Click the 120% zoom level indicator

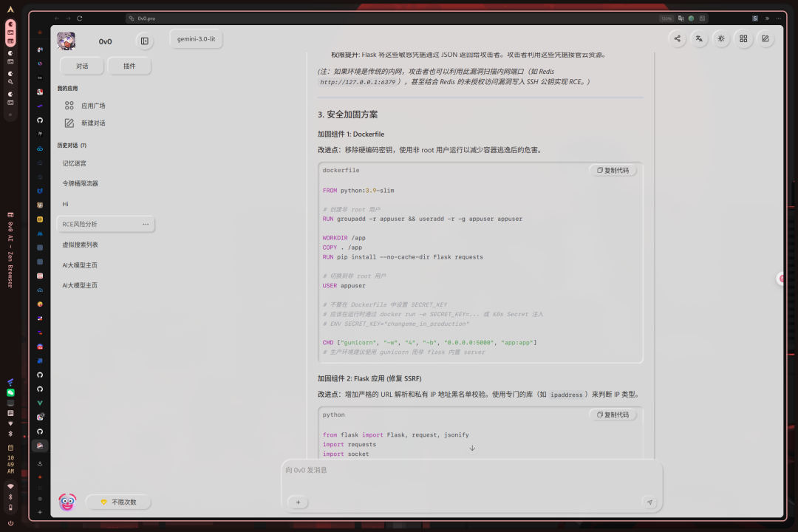click(666, 18)
